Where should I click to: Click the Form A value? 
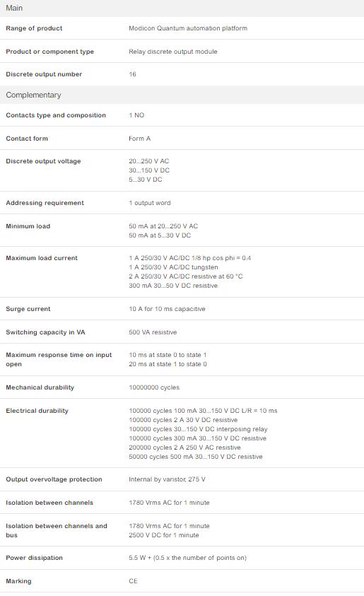(139, 139)
